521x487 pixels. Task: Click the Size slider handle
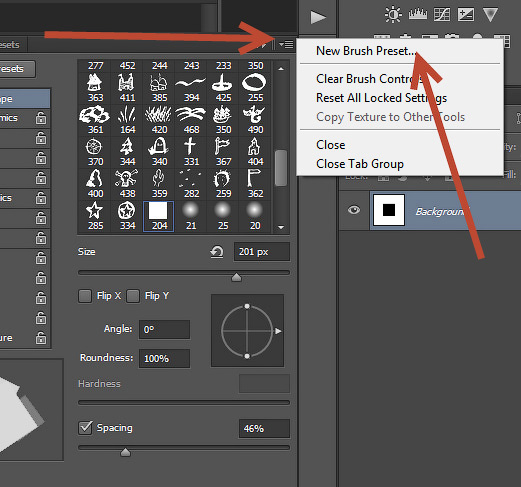coord(236,277)
